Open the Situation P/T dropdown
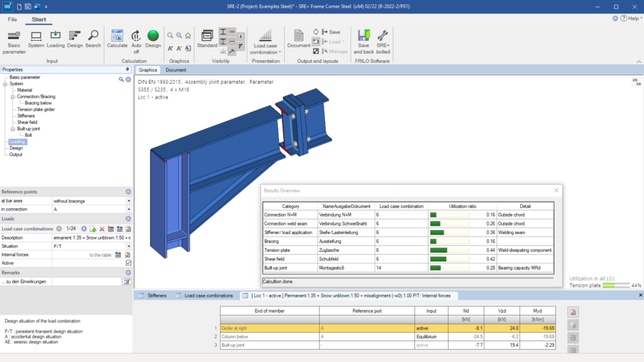644x362 pixels. 128,245
